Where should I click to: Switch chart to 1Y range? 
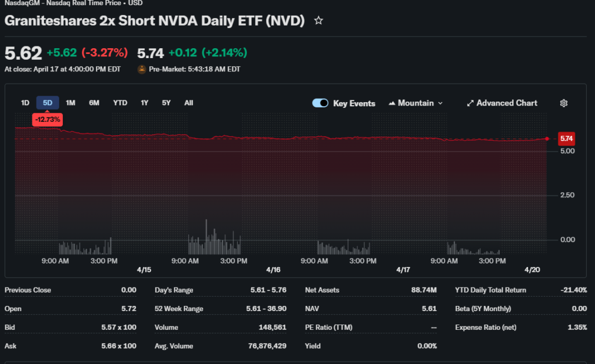(144, 103)
